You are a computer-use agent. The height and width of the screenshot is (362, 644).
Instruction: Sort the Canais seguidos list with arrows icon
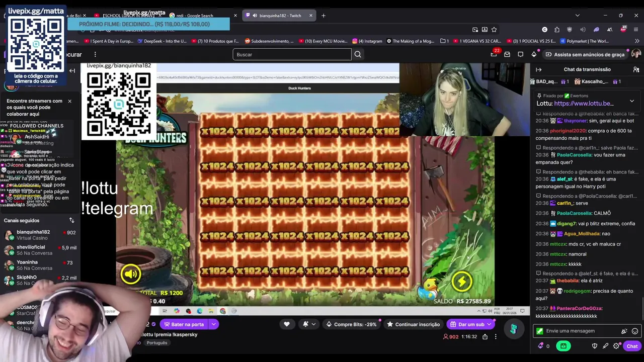(71, 220)
